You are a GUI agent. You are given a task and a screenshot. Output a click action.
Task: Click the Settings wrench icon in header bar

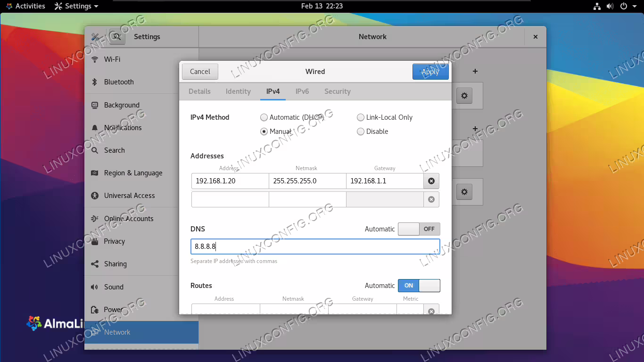click(95, 37)
